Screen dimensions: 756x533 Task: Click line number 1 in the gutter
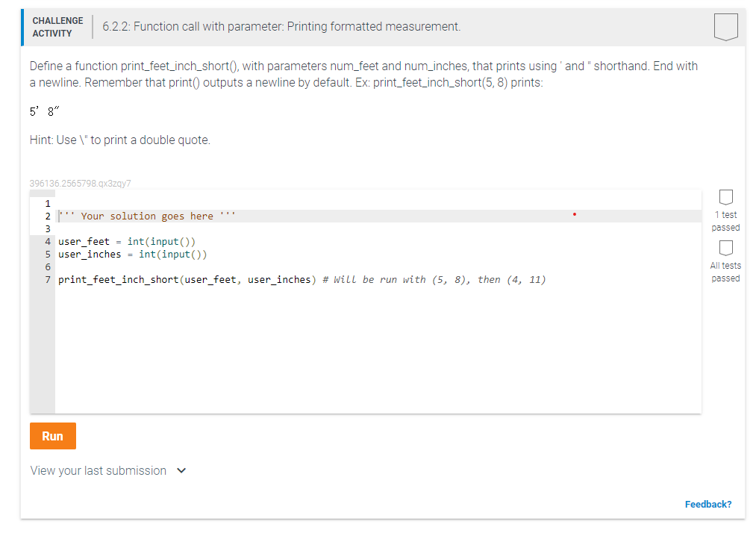pyautogui.click(x=47, y=203)
